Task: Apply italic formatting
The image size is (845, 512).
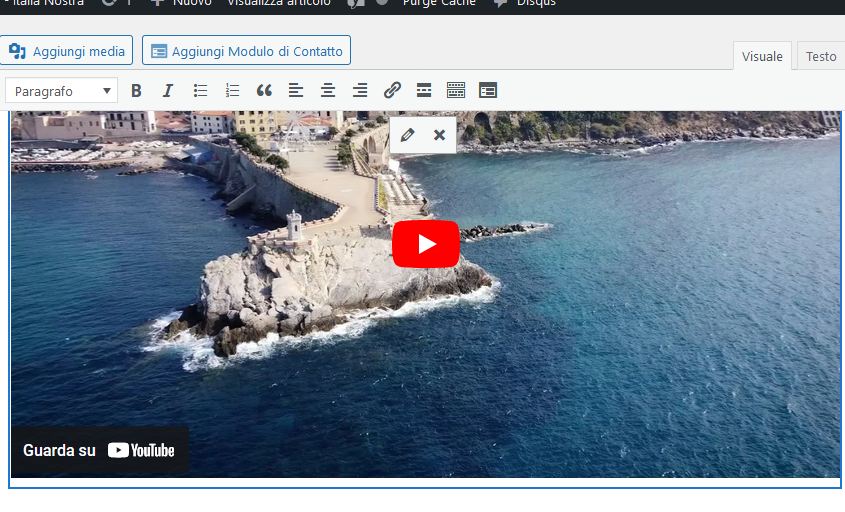Action: point(168,91)
